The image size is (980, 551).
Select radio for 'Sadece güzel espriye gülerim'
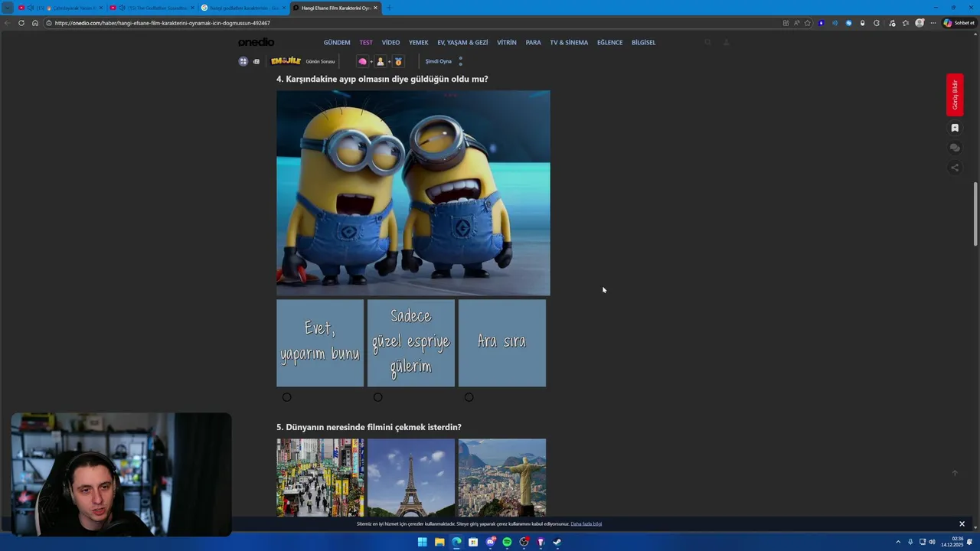(377, 397)
